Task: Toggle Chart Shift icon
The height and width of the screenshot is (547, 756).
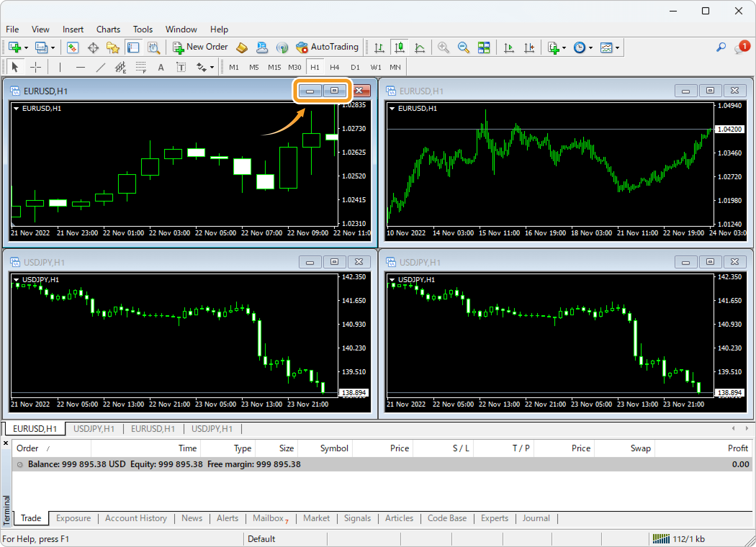Action: click(x=529, y=48)
